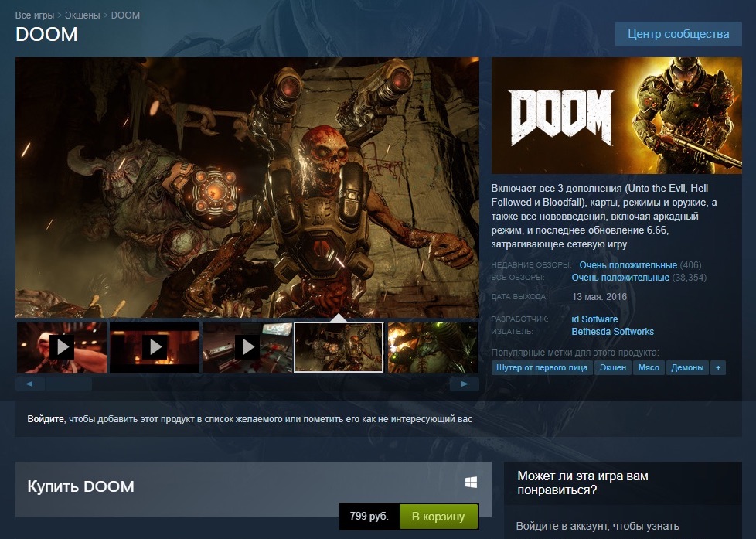
Task: Click 'Войдите в аккаунт, чтобы узнать' text
Action: click(x=598, y=526)
